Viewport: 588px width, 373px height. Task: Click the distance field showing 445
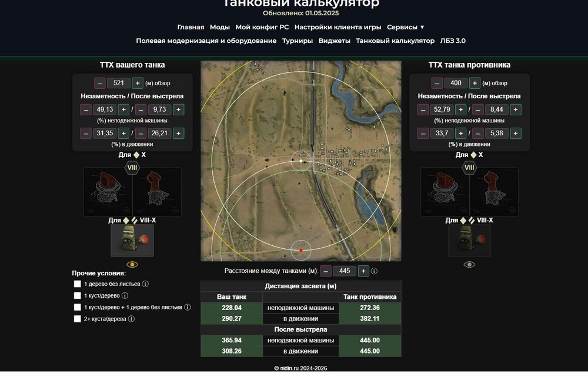345,271
